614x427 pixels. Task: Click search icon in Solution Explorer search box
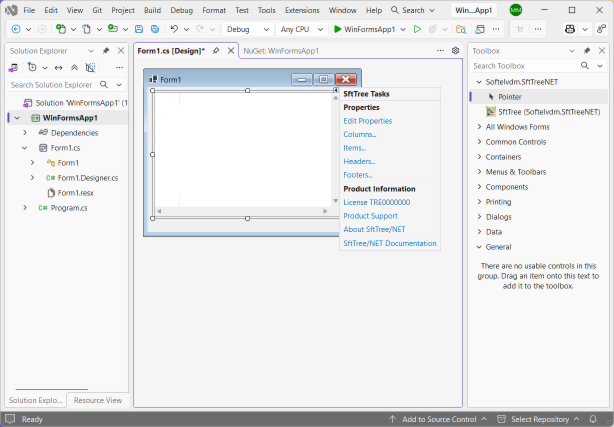[x=104, y=85]
